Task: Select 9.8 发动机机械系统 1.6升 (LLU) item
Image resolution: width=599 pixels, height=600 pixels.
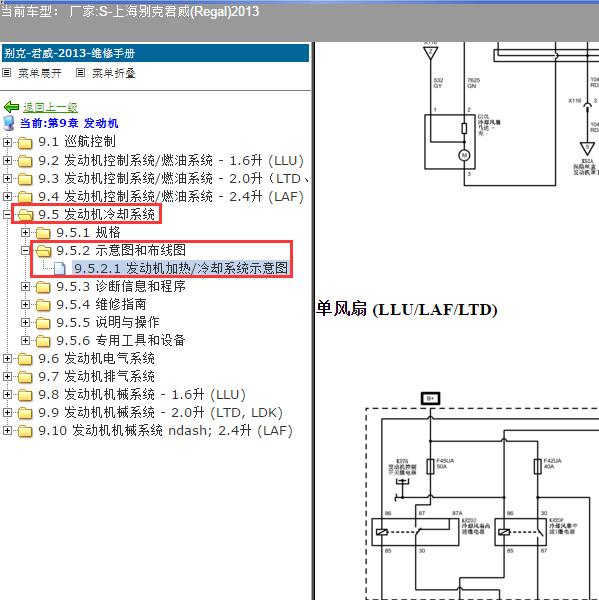Action: click(x=142, y=394)
